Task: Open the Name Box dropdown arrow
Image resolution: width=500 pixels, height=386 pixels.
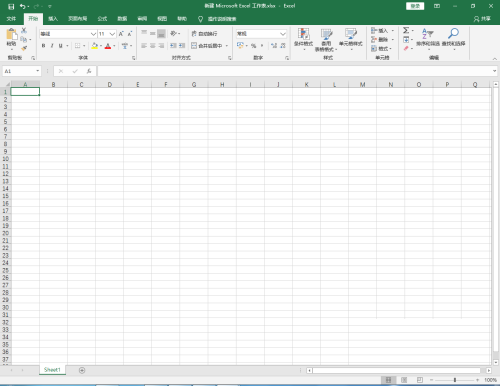Action: 37,71
